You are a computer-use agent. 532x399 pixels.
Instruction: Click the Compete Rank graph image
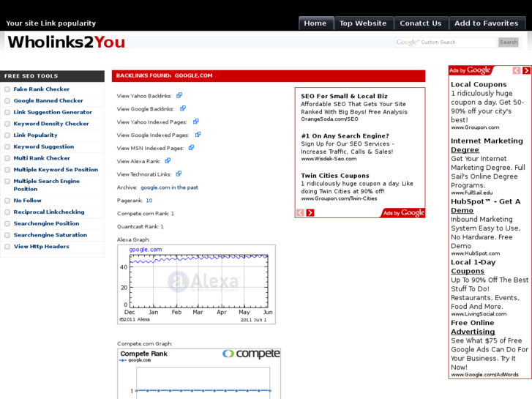tap(199, 373)
